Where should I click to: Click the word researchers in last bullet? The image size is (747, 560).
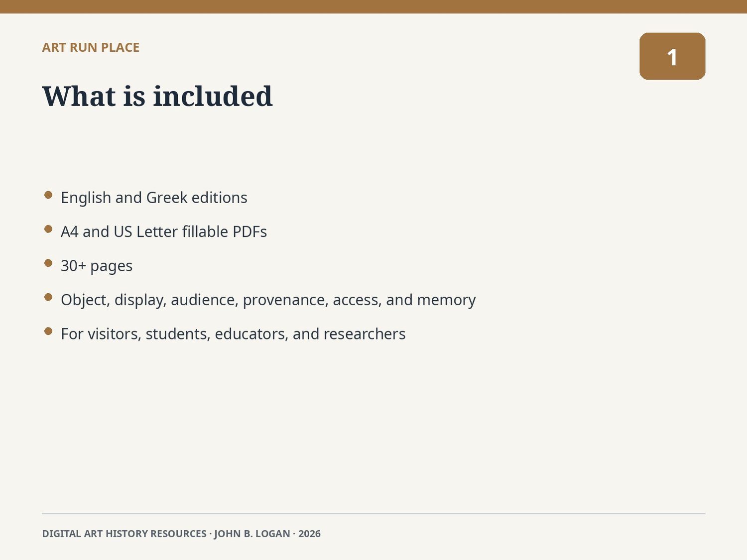click(x=365, y=334)
